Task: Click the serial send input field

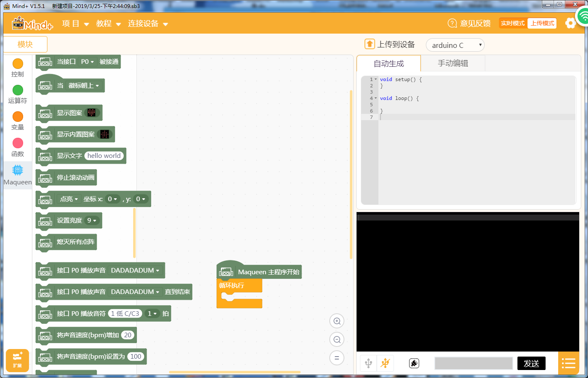Action: (x=474, y=363)
